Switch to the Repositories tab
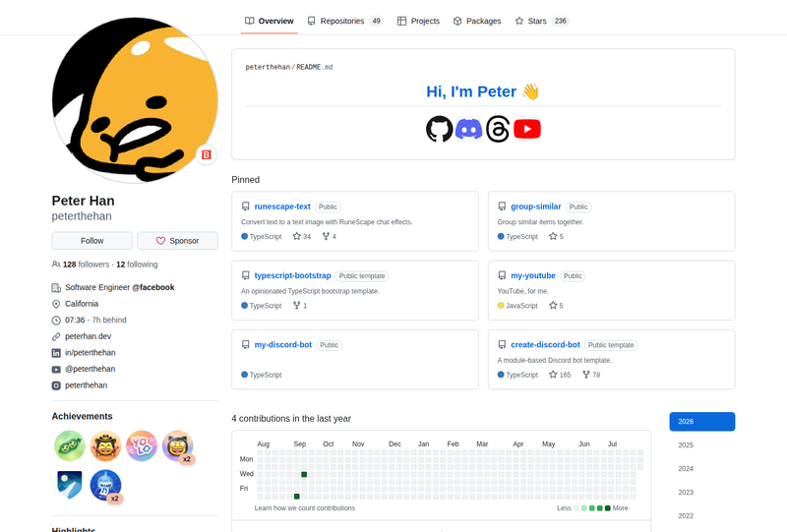The width and height of the screenshot is (787, 532). (345, 21)
